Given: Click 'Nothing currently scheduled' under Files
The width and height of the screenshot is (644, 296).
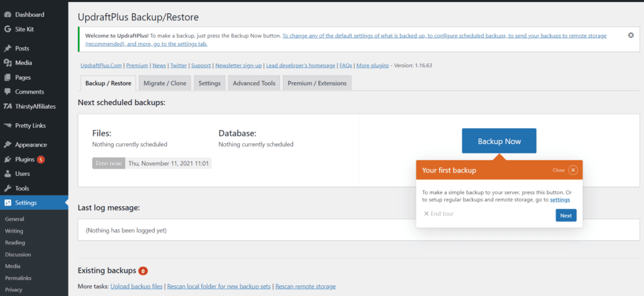Looking at the screenshot, I should [130, 145].
